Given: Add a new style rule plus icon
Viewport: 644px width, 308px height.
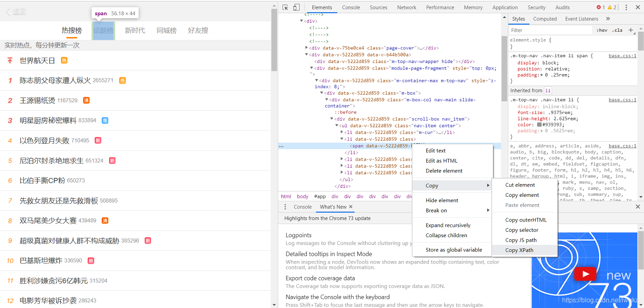Looking at the screenshot, I should [x=630, y=30].
